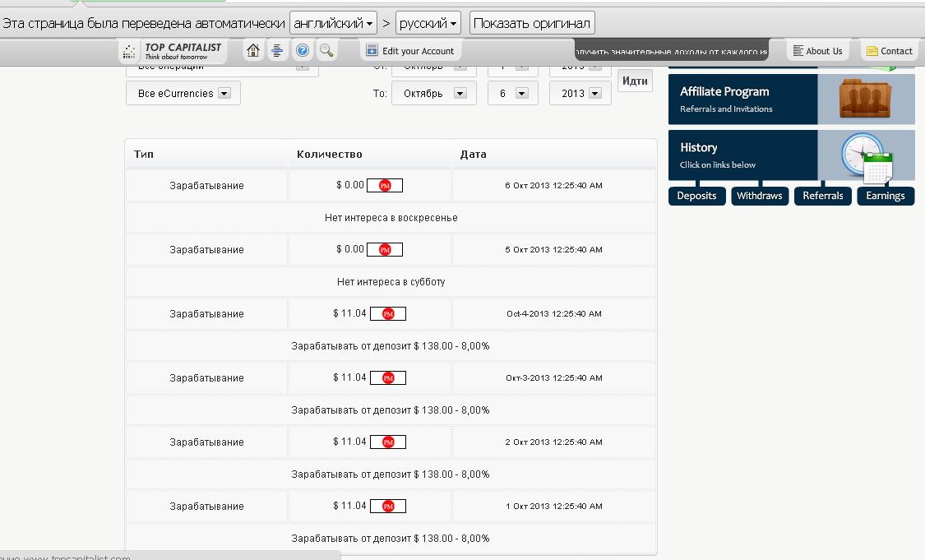This screenshot has height=560, width=925.
Task: Open the translation target language русский dropdown
Action: (428, 23)
